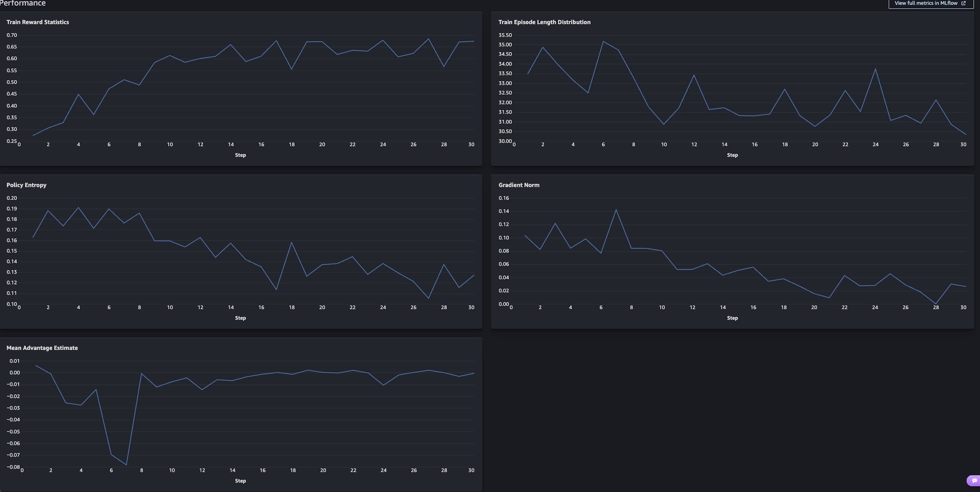Screen dimensions: 980x492
Task: Click the Train Reward Statistics chart title
Action: coord(38,22)
